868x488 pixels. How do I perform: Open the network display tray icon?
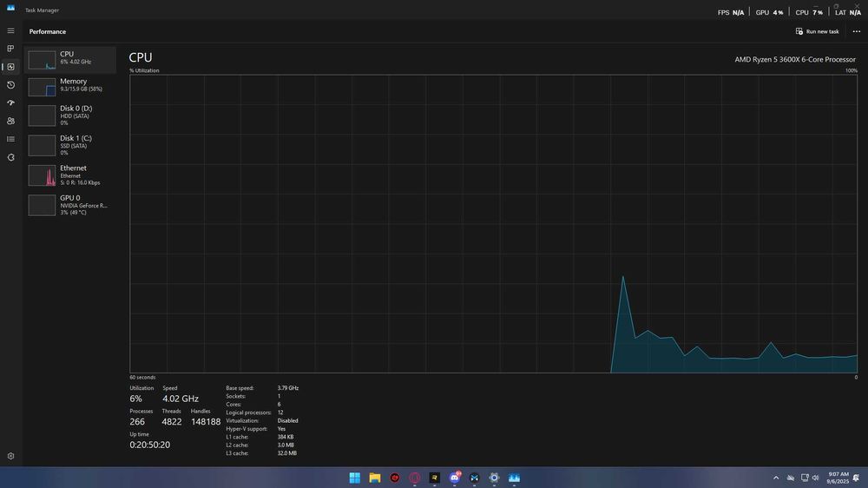coord(805,478)
